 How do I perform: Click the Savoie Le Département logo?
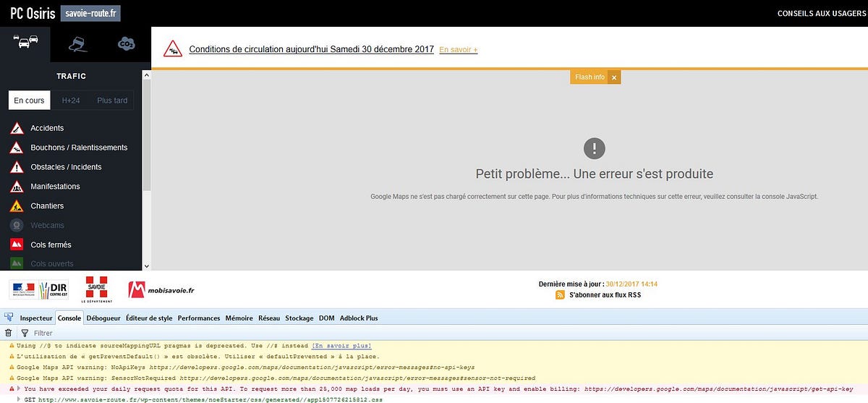[96, 289]
